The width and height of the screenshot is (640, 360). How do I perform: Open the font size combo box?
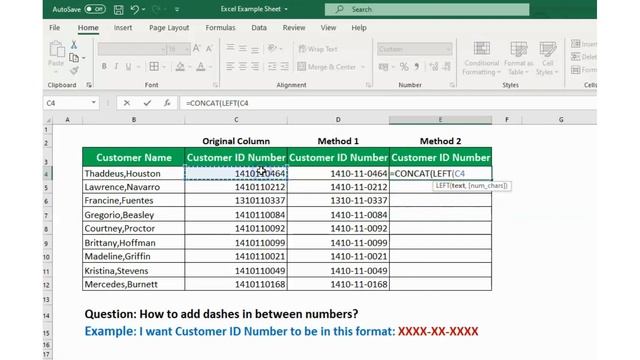(179, 49)
